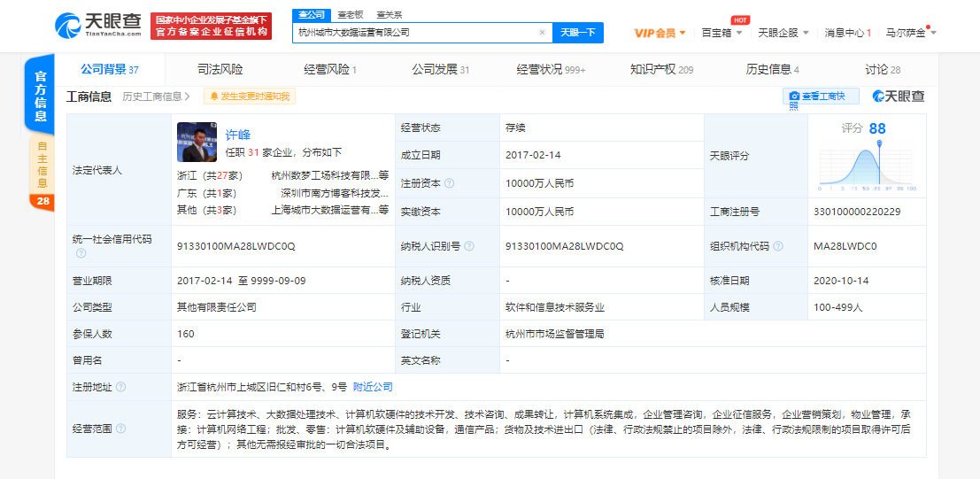Click the red 官方备案企业征信机构 banner

click(x=212, y=26)
